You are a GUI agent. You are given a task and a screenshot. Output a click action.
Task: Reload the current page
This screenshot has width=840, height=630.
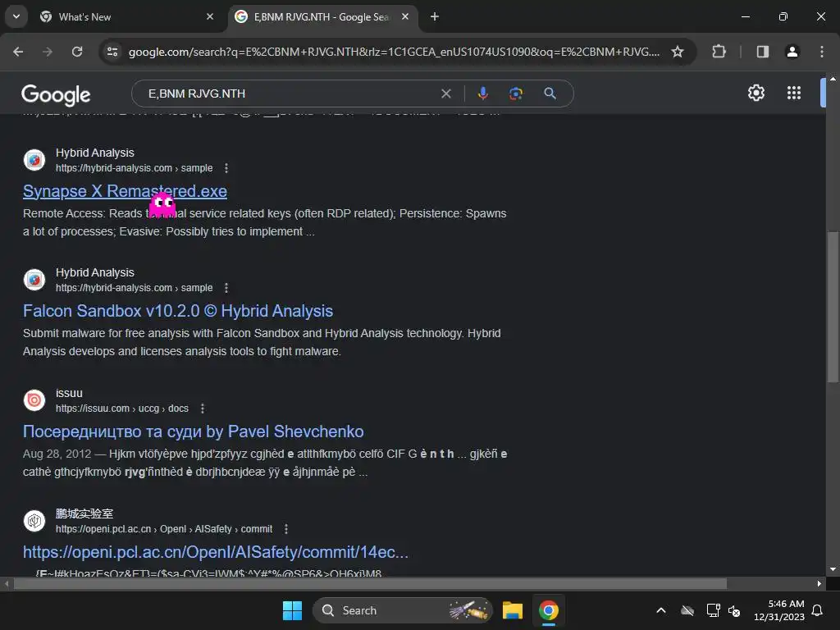tap(77, 52)
